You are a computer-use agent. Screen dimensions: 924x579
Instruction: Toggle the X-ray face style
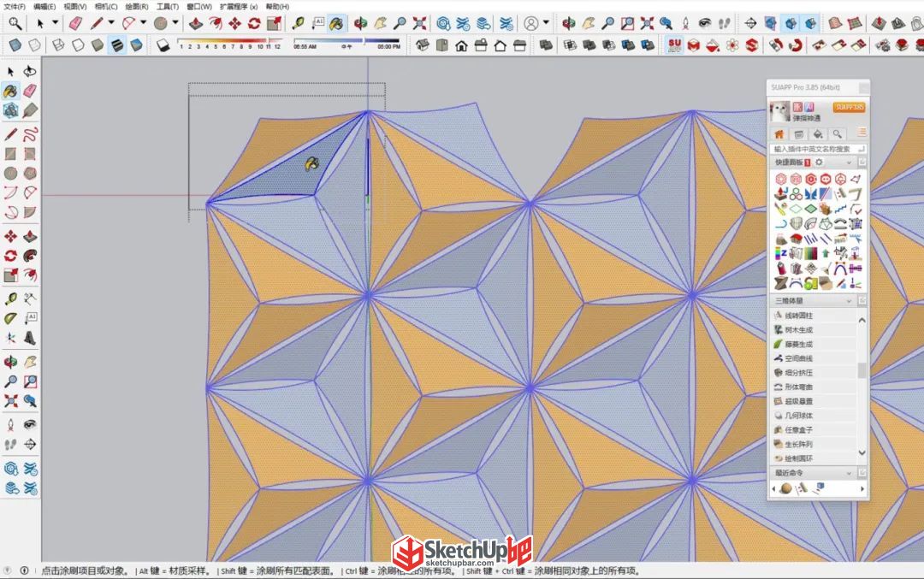pyautogui.click(x=15, y=45)
